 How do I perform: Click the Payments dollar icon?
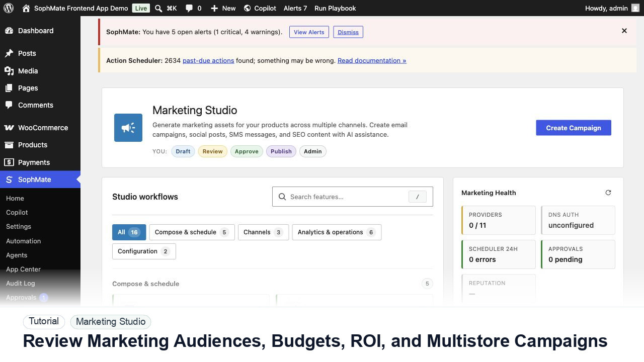[9, 162]
